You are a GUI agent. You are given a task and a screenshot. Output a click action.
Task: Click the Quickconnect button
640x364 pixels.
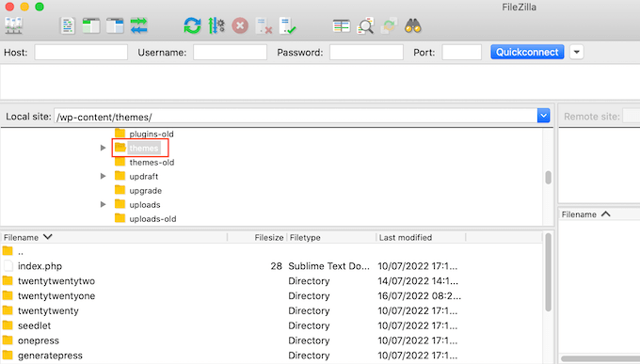[527, 53]
